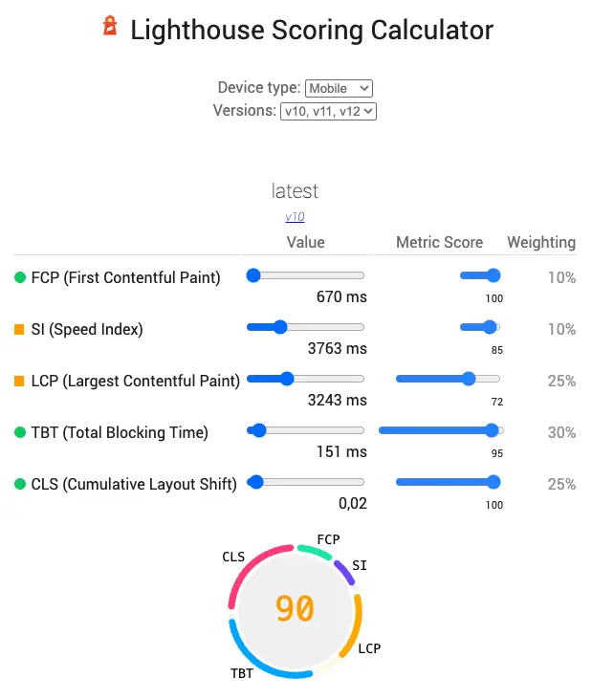This screenshot has height=700, width=592.
Task: Click the FCP value slider handle
Action: click(x=253, y=275)
